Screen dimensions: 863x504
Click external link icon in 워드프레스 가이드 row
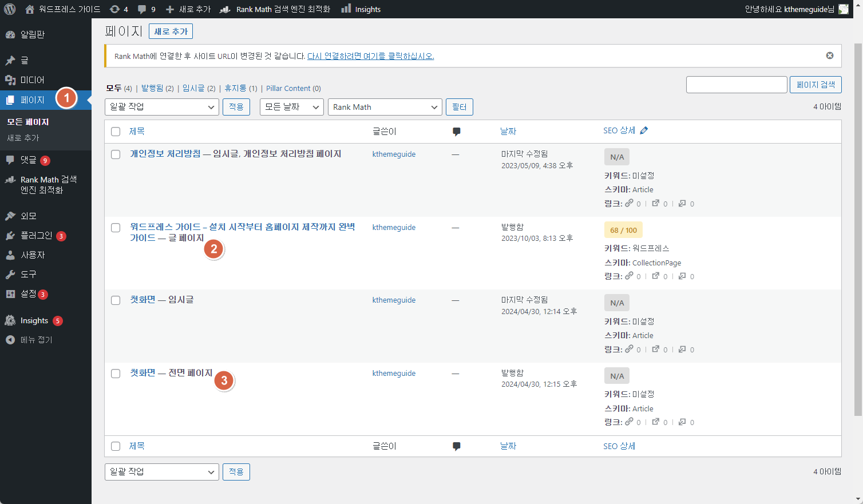tap(656, 276)
